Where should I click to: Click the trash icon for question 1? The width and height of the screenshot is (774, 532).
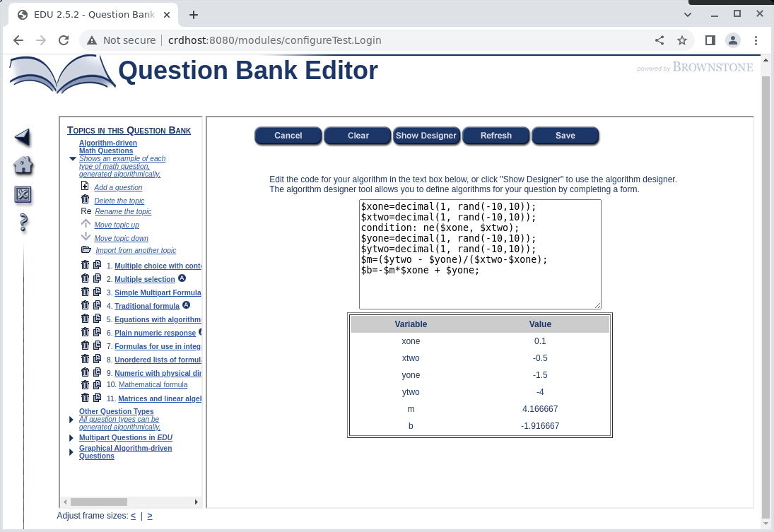pos(86,265)
